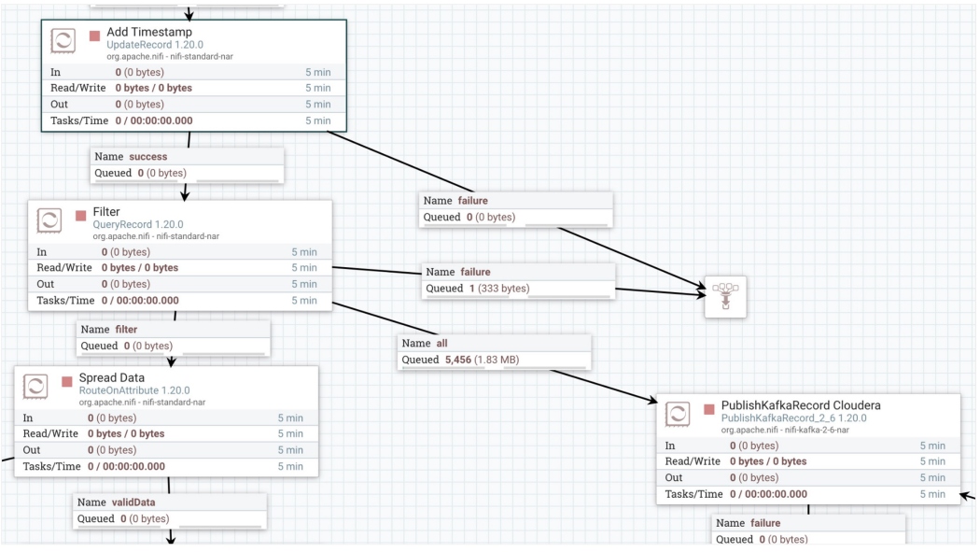Select the funnel component
This screenshot has width=980, height=552.
coord(725,297)
